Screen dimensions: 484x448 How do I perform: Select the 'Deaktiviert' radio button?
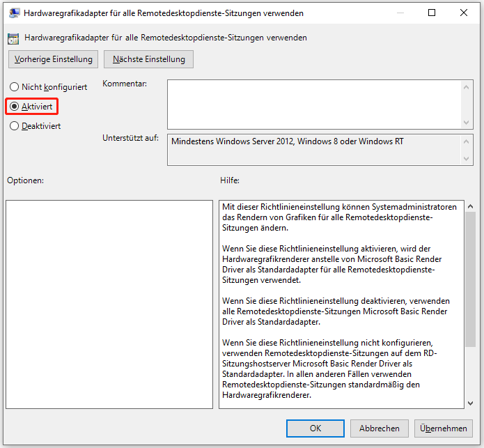(x=14, y=126)
